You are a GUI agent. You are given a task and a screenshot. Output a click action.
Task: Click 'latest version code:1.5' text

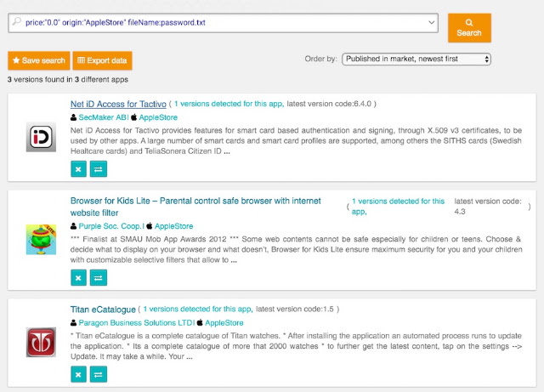point(295,309)
